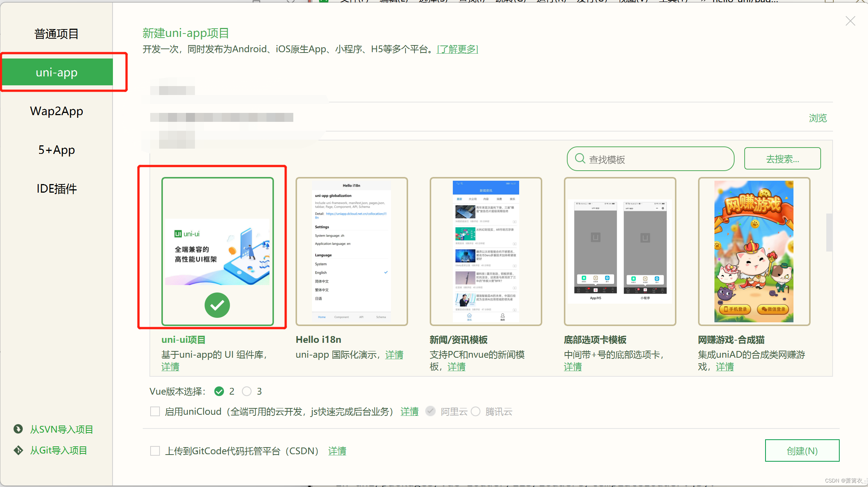The width and height of the screenshot is (868, 487).
Task: Close the new project dialog
Action: 850,21
